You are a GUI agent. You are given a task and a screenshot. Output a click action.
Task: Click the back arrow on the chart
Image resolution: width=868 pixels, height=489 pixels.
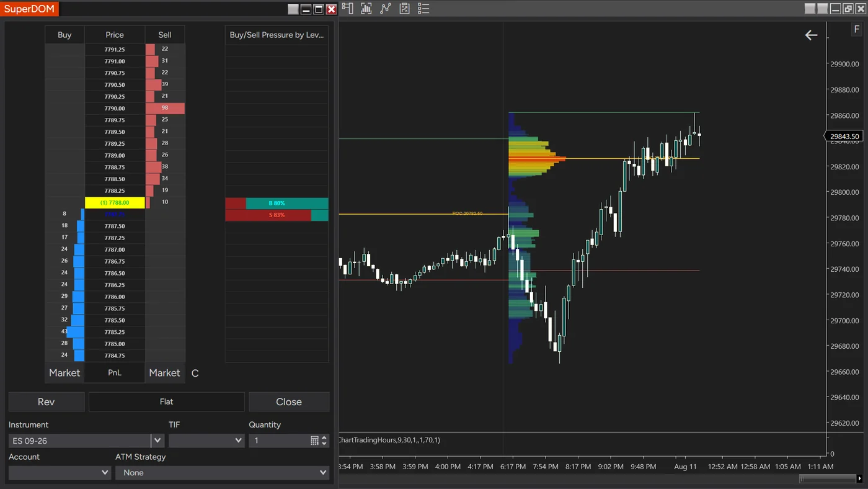click(811, 35)
